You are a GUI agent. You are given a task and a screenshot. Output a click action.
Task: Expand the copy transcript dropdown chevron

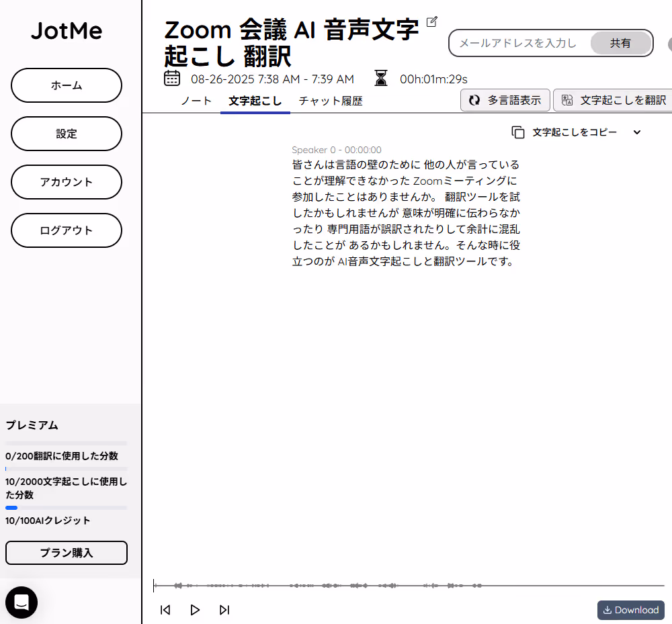(x=637, y=132)
